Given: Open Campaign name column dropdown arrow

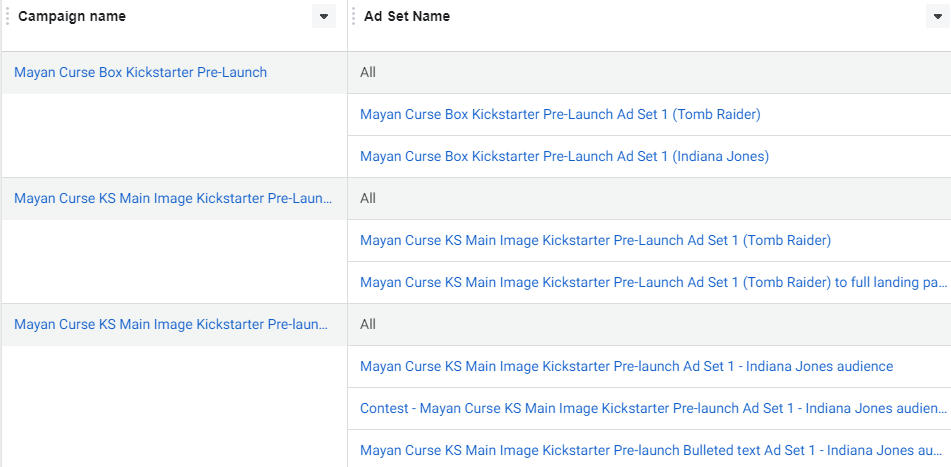Looking at the screenshot, I should (324, 16).
